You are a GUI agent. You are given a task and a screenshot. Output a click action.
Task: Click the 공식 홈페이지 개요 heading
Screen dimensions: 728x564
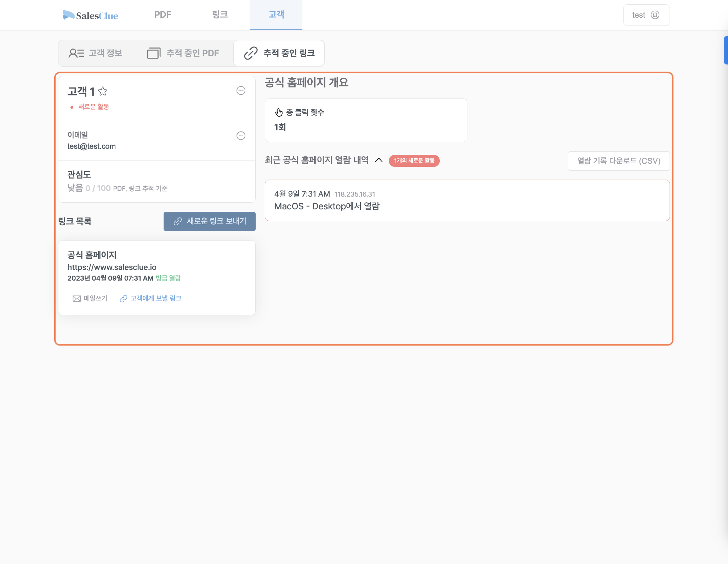(307, 82)
